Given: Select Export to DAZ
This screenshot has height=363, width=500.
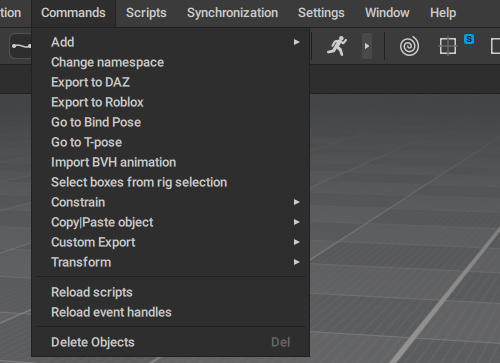Looking at the screenshot, I should 171,82.
